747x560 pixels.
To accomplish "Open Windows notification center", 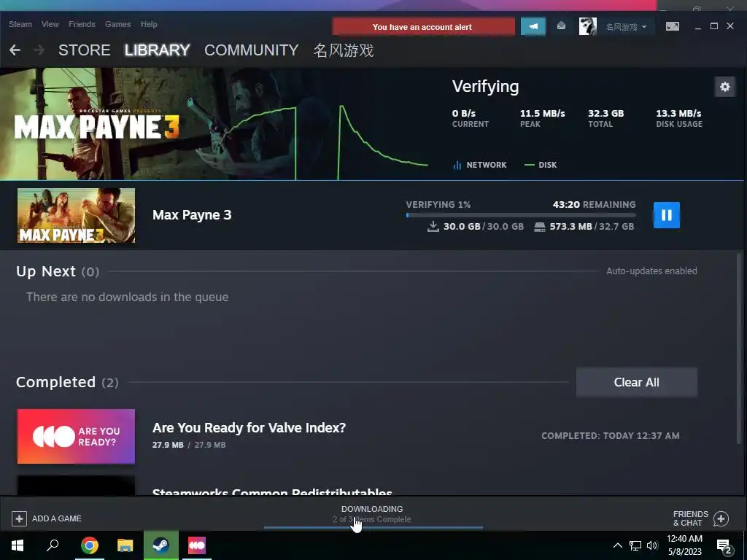I will click(x=724, y=547).
